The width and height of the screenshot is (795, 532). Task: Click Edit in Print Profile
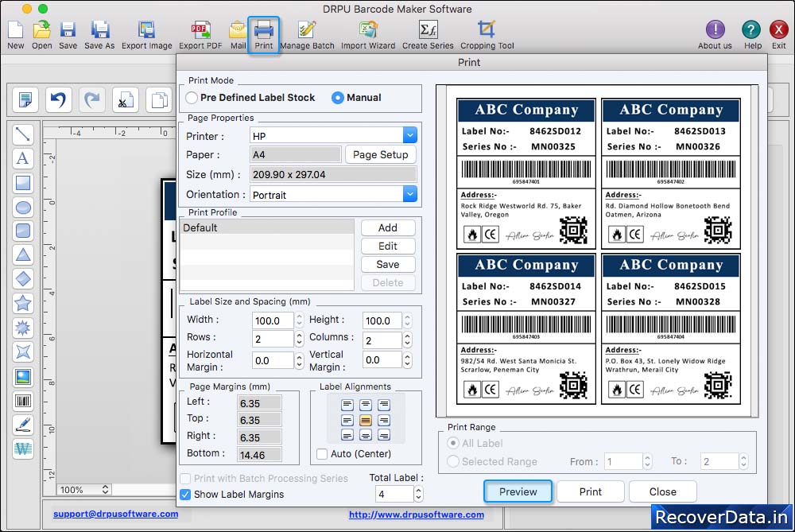(388, 246)
